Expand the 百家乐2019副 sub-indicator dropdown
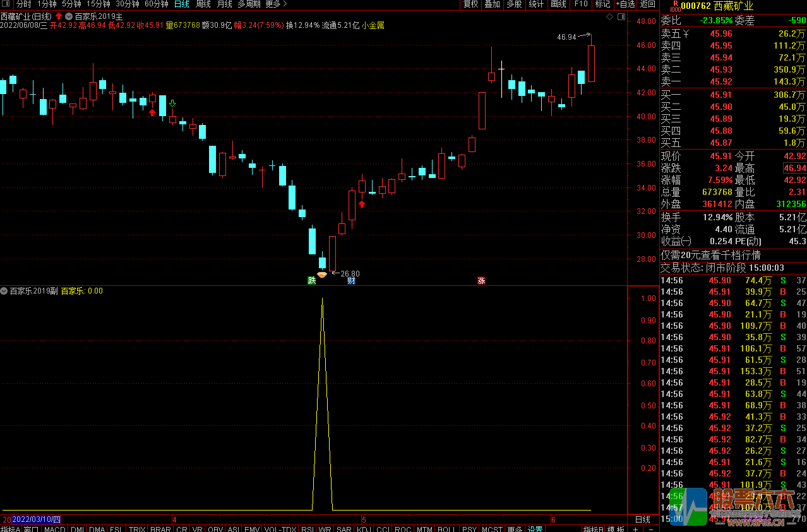This screenshot has width=807, height=532. click(4, 291)
